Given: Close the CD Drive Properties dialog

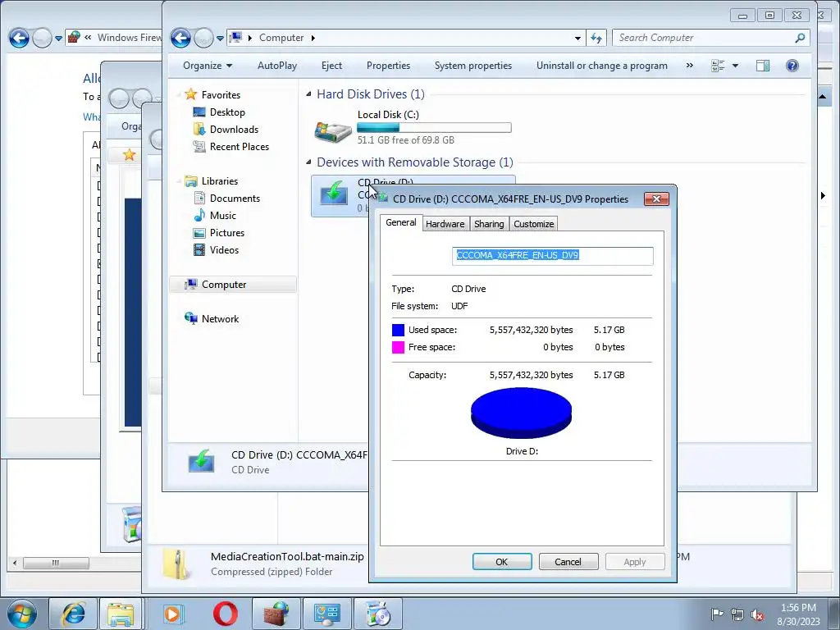Looking at the screenshot, I should (x=656, y=199).
